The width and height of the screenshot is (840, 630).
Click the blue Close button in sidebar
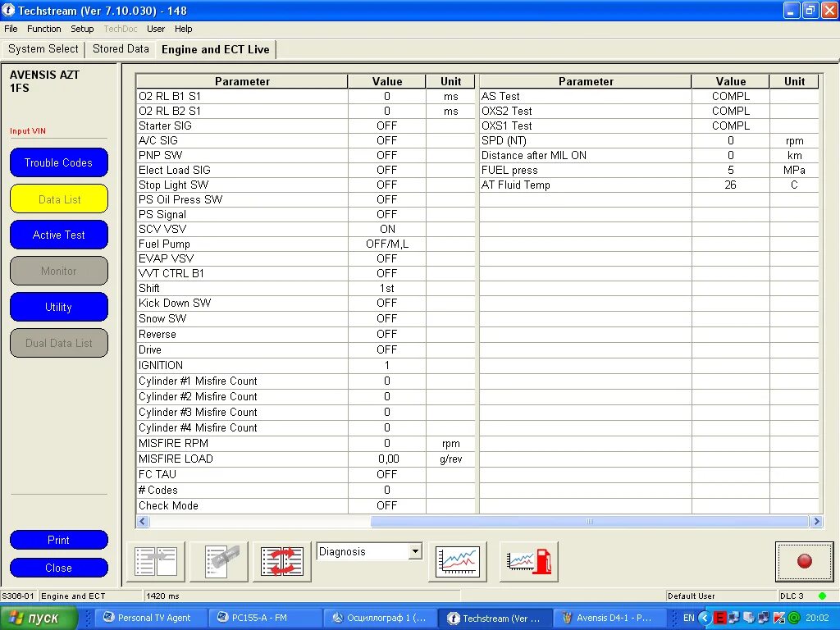coord(59,568)
